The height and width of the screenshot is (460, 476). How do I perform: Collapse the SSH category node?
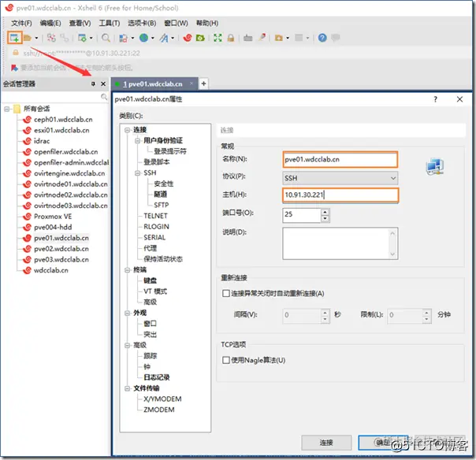pyautogui.click(x=137, y=173)
